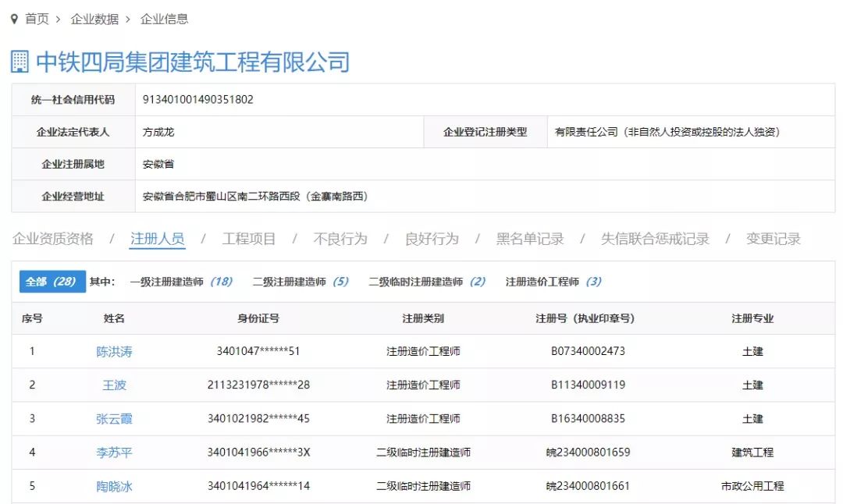Click ID number 3401021982******45

click(258, 418)
